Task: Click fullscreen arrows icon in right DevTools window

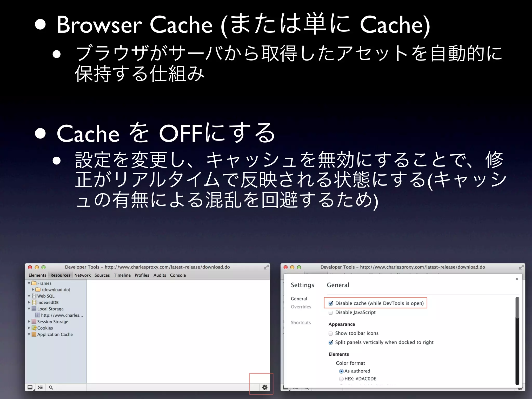Action: pos(521,267)
